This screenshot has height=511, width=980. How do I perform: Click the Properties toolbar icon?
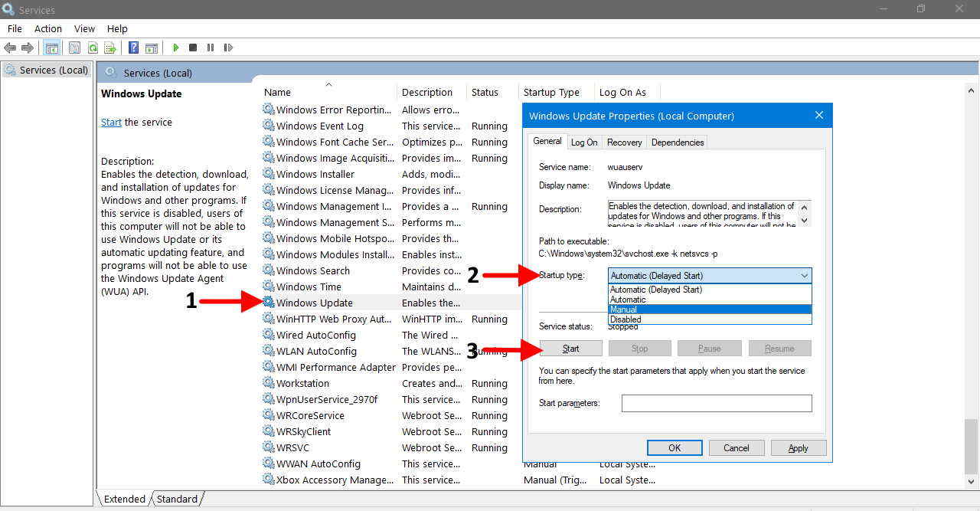[x=74, y=47]
